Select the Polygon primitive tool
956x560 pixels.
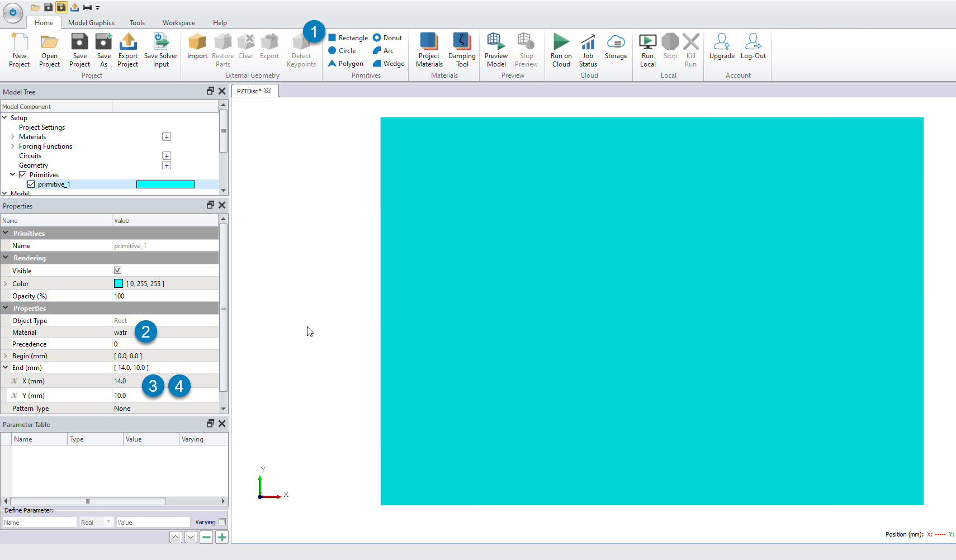coord(346,64)
